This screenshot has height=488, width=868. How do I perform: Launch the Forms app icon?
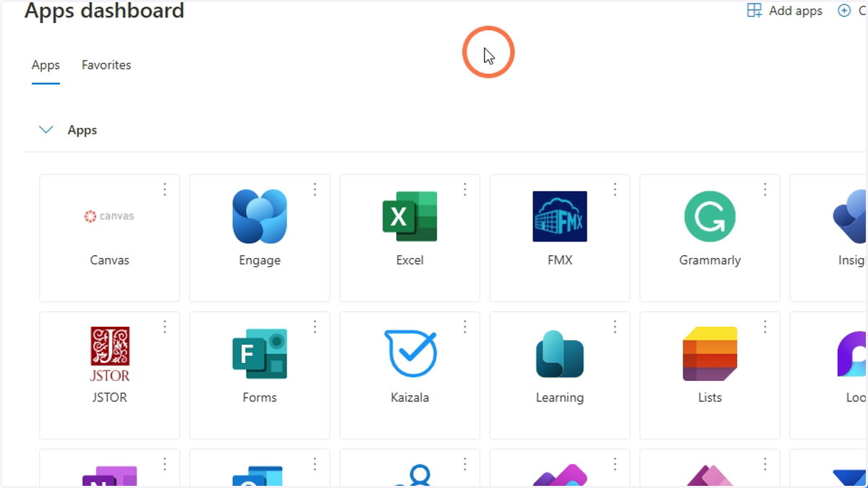260,354
